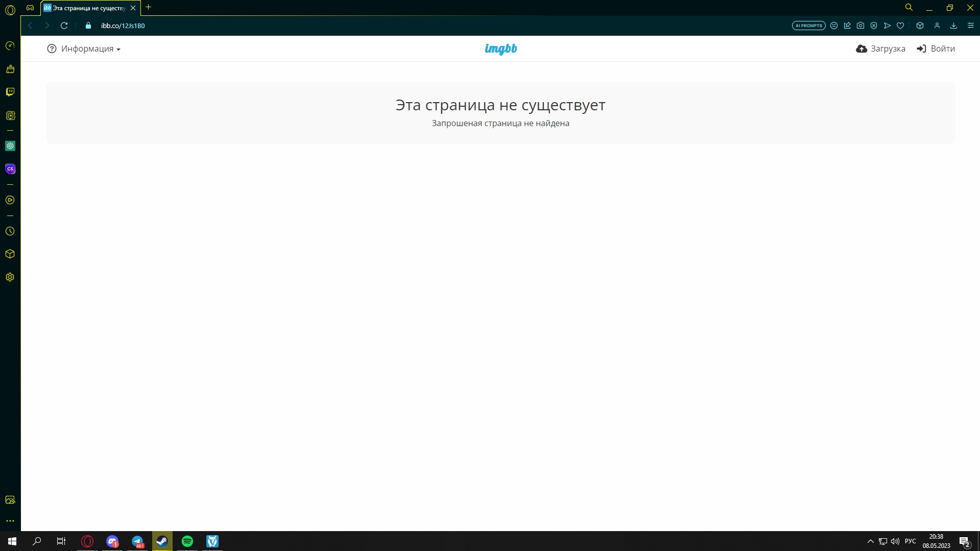Click the ad blocker shield icon

coord(874,26)
